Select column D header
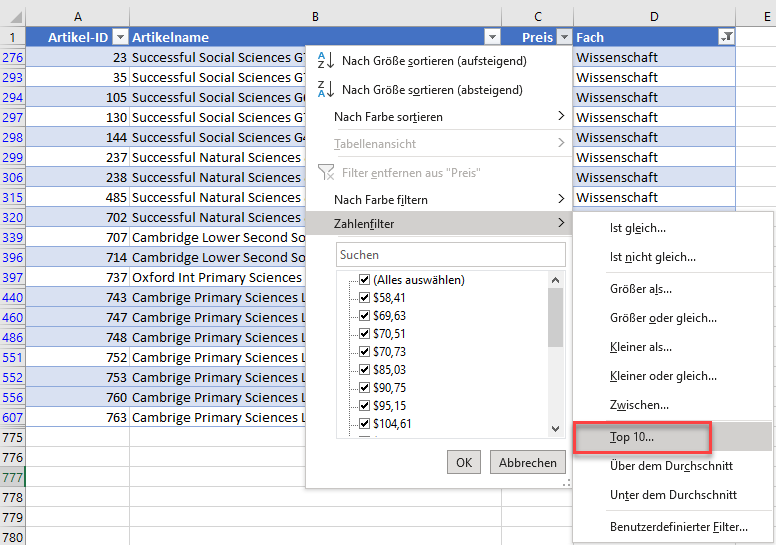This screenshot has width=776, height=545. 654,17
